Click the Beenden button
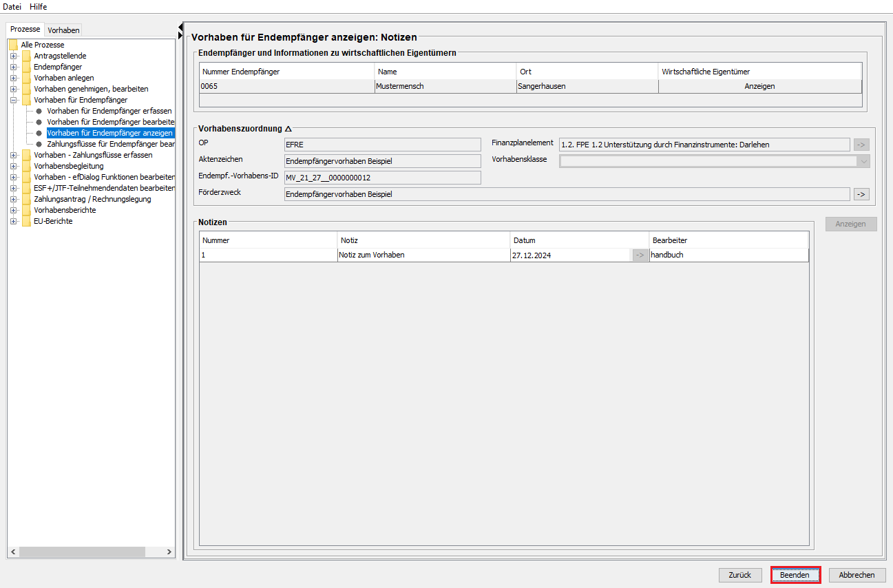This screenshot has height=588, width=893. (x=795, y=575)
